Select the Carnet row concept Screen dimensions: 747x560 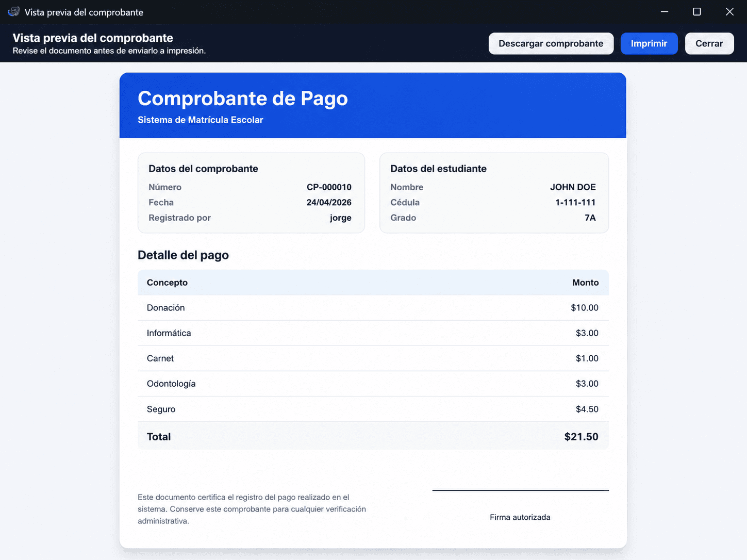(160, 358)
